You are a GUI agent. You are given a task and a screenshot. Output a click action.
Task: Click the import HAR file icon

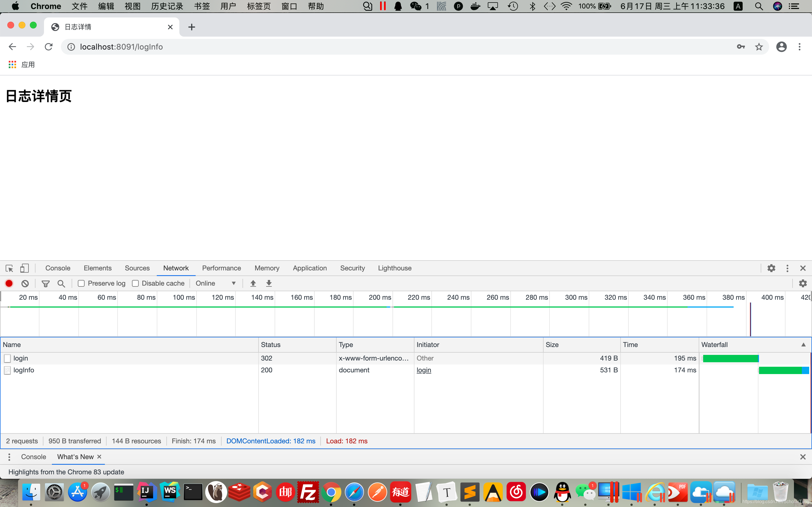[x=253, y=283]
